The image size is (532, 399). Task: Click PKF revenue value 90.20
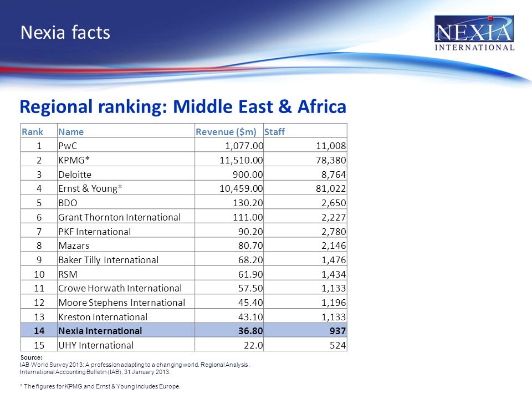[x=250, y=231]
